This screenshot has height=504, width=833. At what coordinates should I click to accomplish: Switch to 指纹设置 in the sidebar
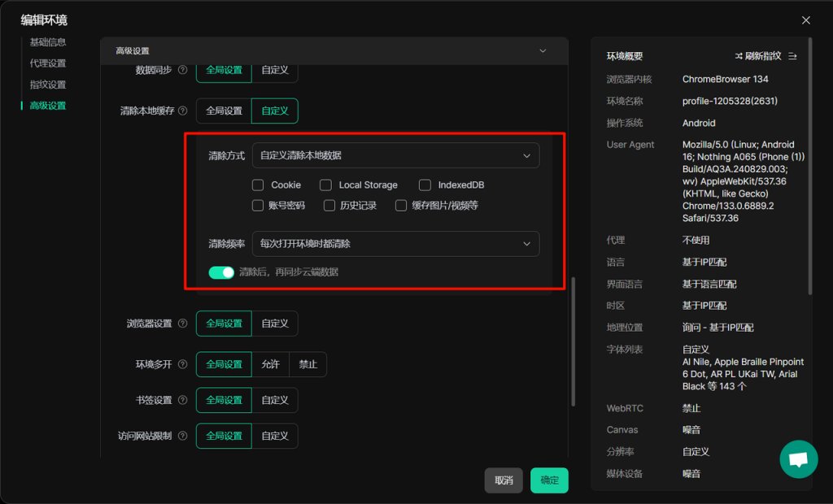[48, 85]
